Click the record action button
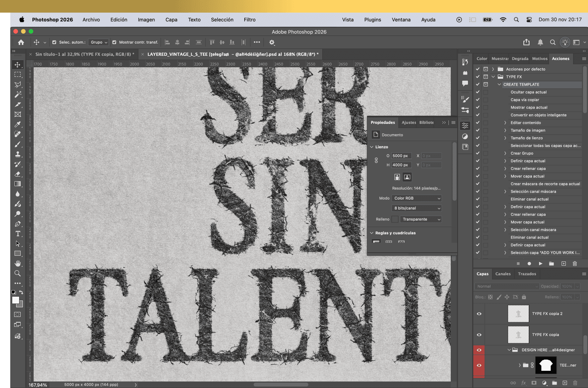The width and height of the screenshot is (588, 388). tap(529, 263)
